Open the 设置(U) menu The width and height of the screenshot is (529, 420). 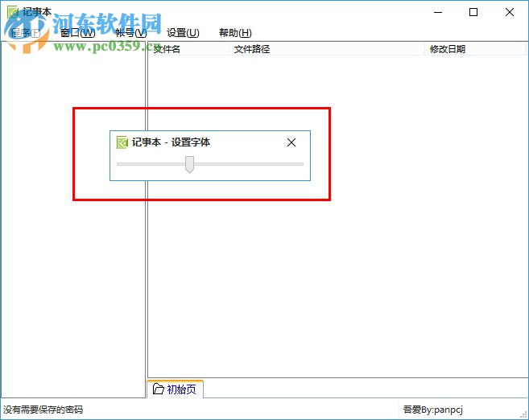[x=183, y=33]
